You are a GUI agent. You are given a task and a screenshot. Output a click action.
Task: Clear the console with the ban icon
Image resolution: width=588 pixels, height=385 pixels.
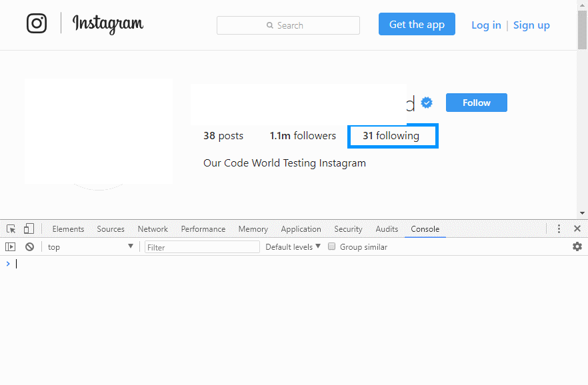pos(29,247)
